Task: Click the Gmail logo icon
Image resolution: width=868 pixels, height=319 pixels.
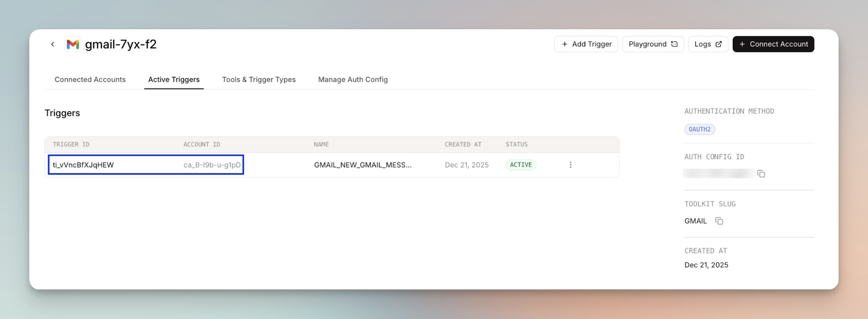Action: tap(73, 44)
